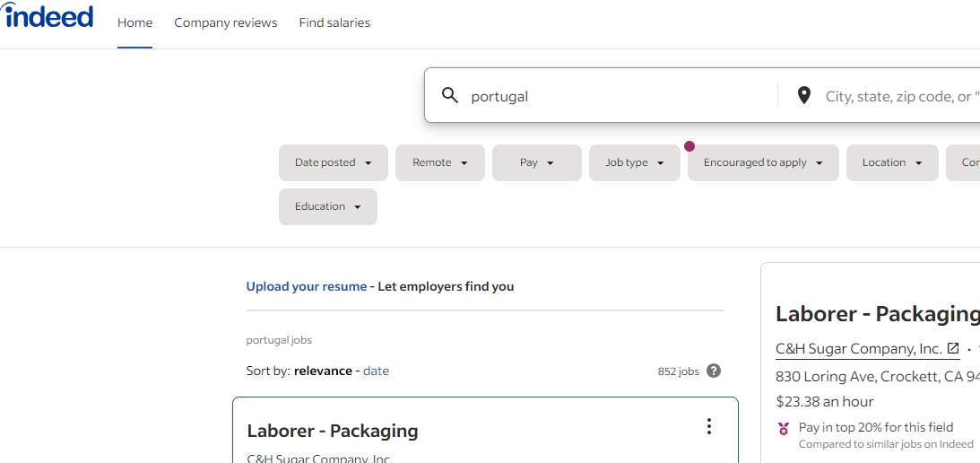The width and height of the screenshot is (980, 463).
Task: Expand the Date posted filter
Action: 333,162
